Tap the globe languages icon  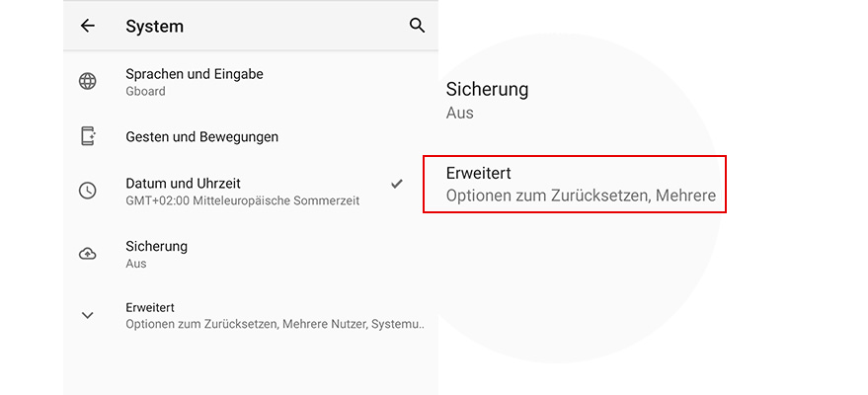click(x=88, y=82)
